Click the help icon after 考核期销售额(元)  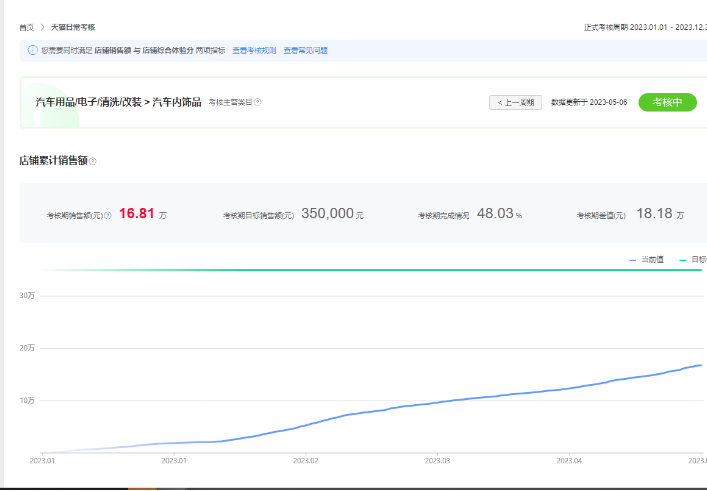108,216
